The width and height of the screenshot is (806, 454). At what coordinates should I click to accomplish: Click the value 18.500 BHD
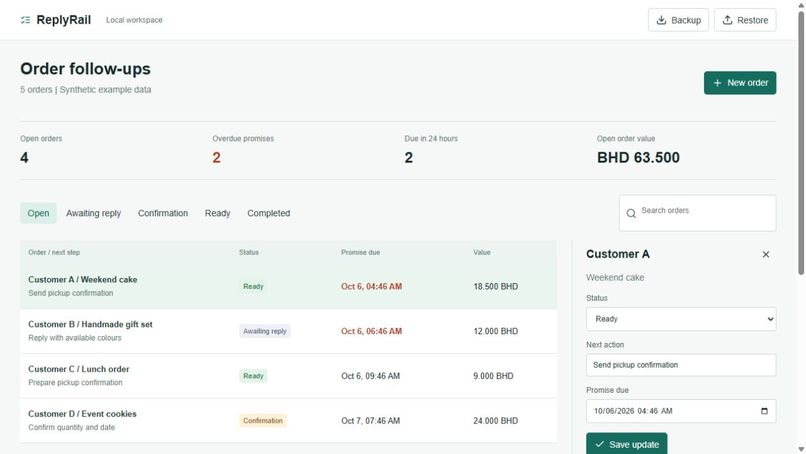pyautogui.click(x=496, y=286)
